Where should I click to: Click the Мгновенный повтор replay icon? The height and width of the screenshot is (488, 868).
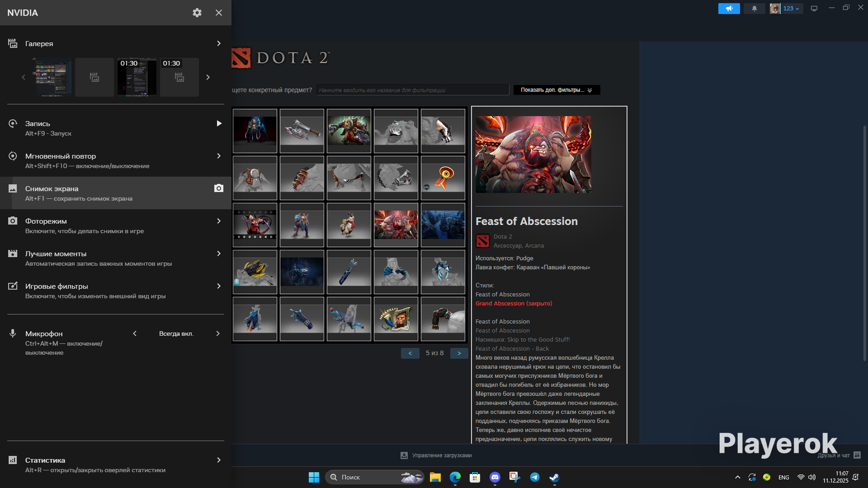(13, 156)
